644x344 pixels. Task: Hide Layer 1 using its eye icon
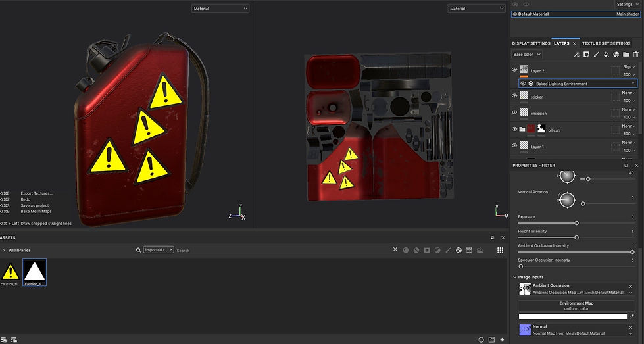point(514,145)
